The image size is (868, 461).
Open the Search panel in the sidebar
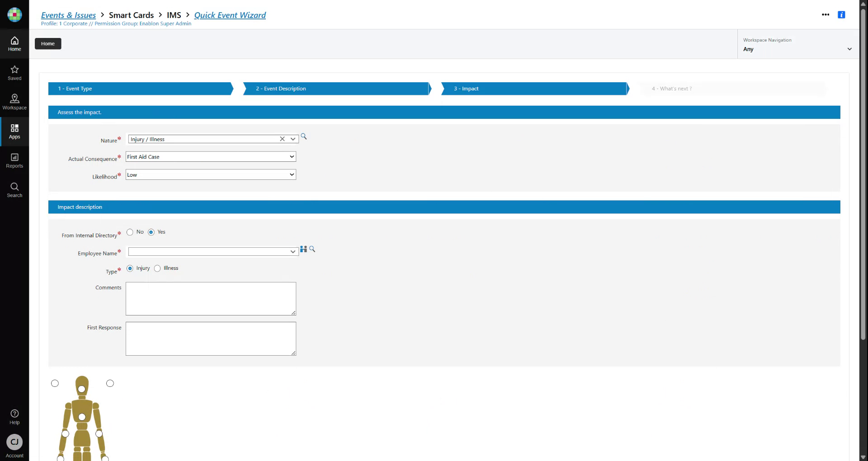click(14, 190)
